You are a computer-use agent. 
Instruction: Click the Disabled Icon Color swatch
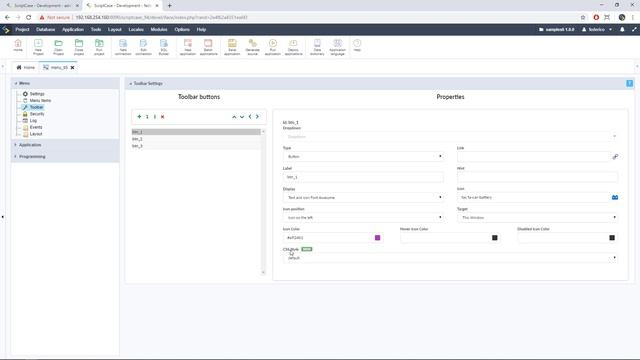pos(612,238)
